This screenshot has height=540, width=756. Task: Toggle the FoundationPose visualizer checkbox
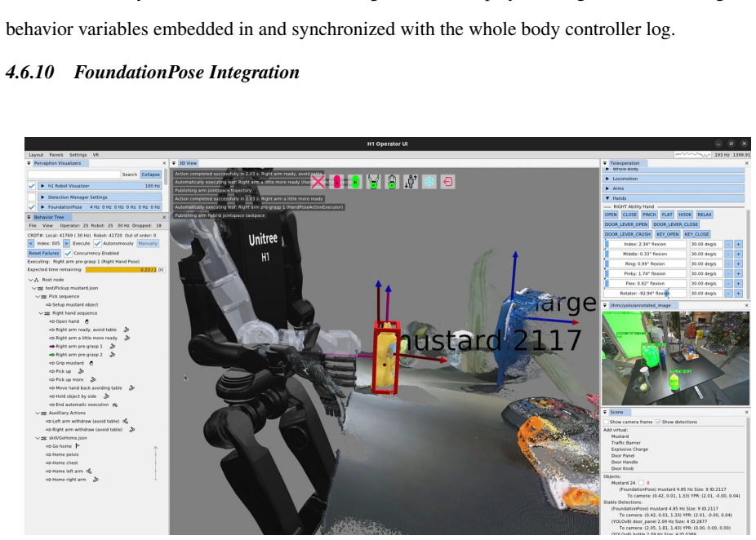pos(32,206)
